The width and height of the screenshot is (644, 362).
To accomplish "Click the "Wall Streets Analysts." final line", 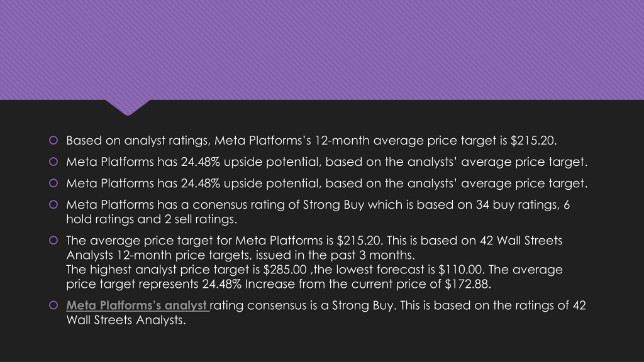I will [x=126, y=320].
